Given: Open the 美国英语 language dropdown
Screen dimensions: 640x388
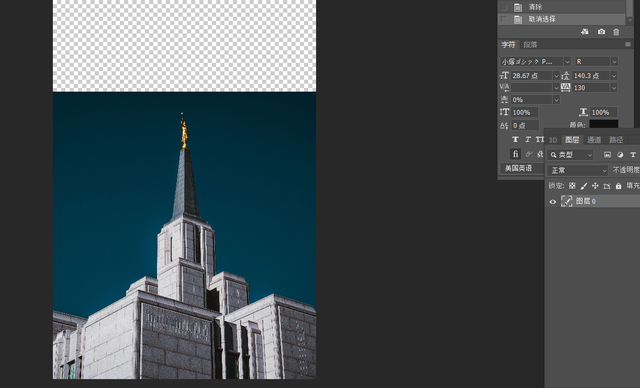Looking at the screenshot, I should [x=522, y=168].
